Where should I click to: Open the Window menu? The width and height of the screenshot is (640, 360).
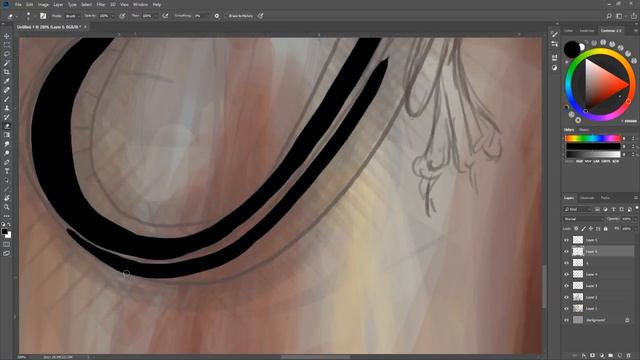coord(140,4)
